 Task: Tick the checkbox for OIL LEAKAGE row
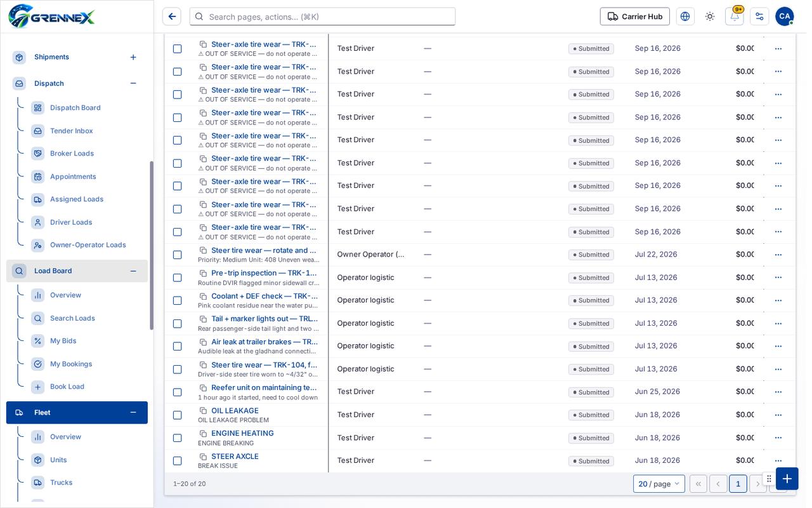click(178, 415)
